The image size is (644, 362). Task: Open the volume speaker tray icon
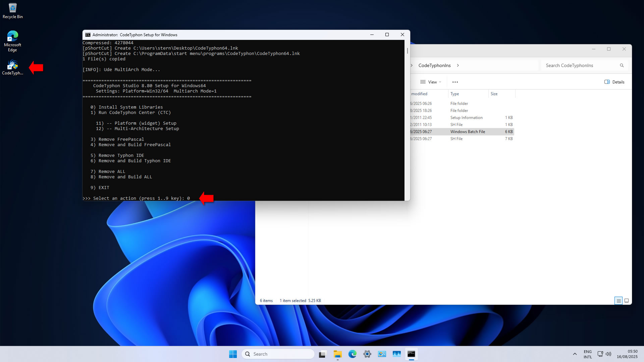point(608,354)
